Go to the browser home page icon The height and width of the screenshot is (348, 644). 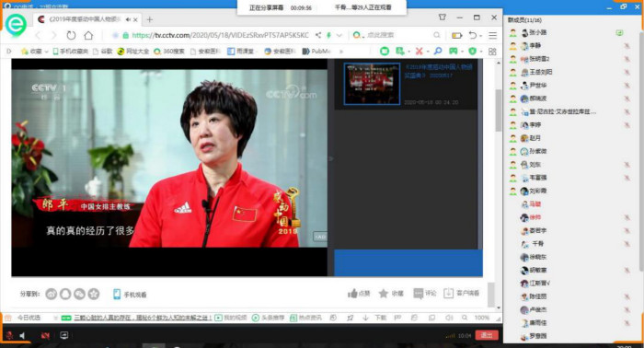(88, 35)
